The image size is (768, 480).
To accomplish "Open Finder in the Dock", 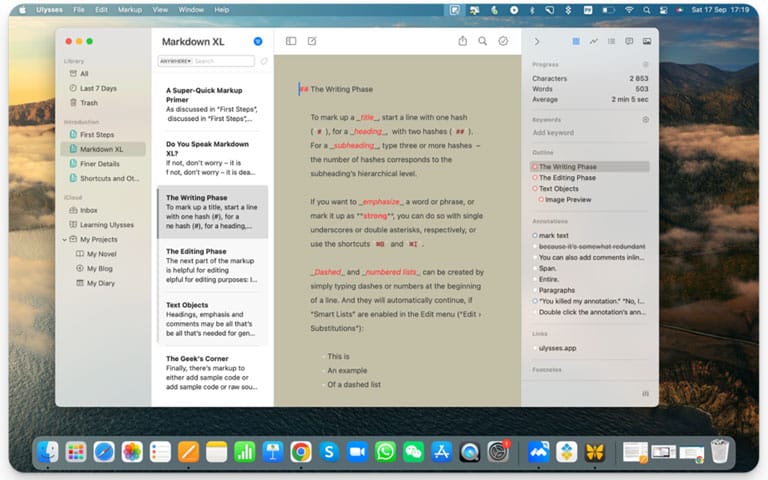I will coord(48,452).
